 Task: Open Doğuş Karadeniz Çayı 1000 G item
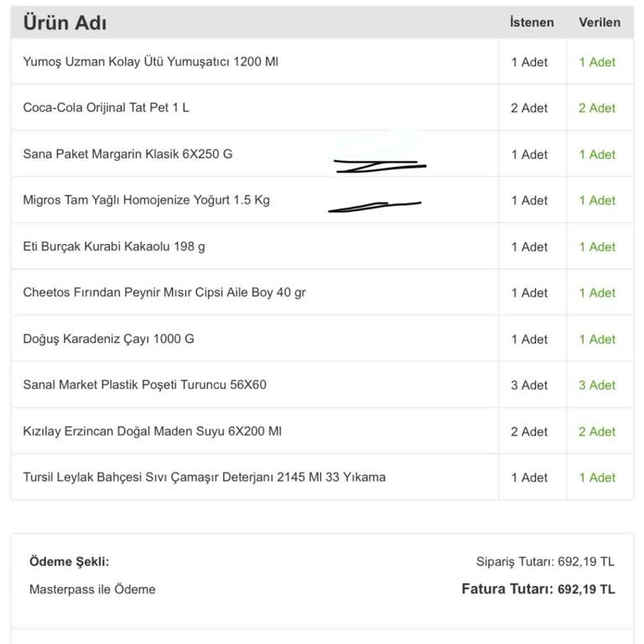coord(108,339)
